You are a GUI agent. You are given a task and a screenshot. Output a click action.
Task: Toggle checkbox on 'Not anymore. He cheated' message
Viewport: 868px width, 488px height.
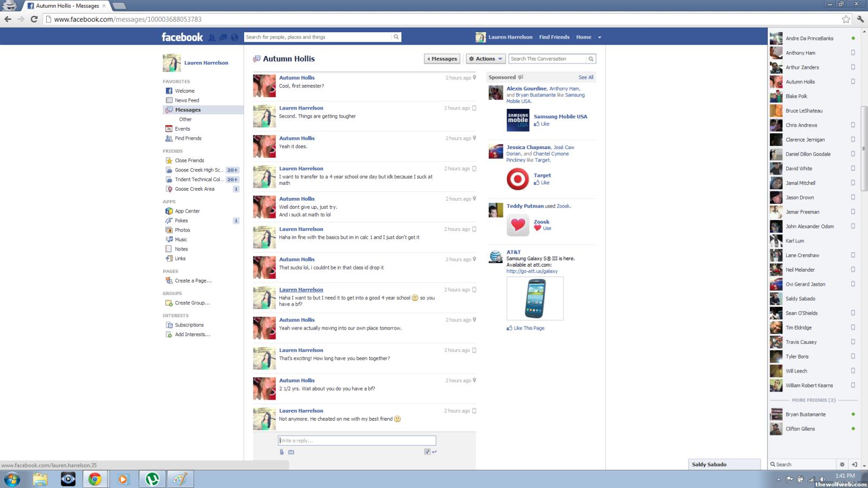[474, 410]
